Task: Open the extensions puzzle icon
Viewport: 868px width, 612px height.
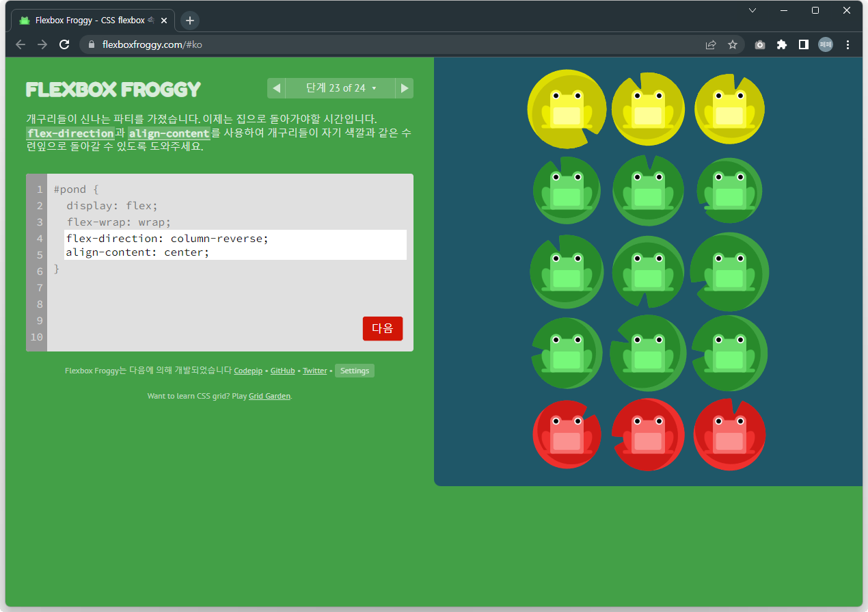Action: [x=782, y=44]
